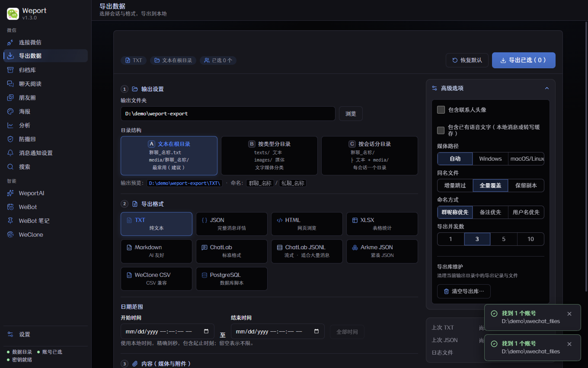Select 备注优先 naming mode
The height and width of the screenshot is (368, 588).
pos(490,212)
